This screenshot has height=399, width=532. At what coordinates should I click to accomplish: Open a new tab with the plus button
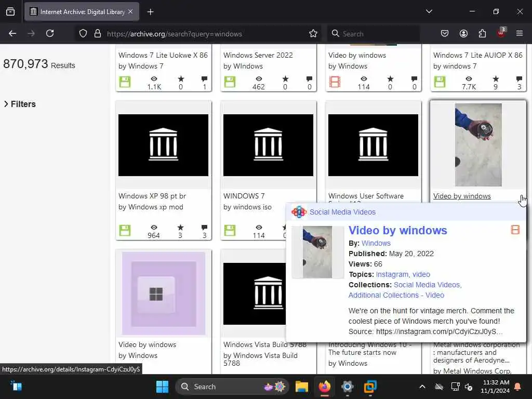coord(150,12)
